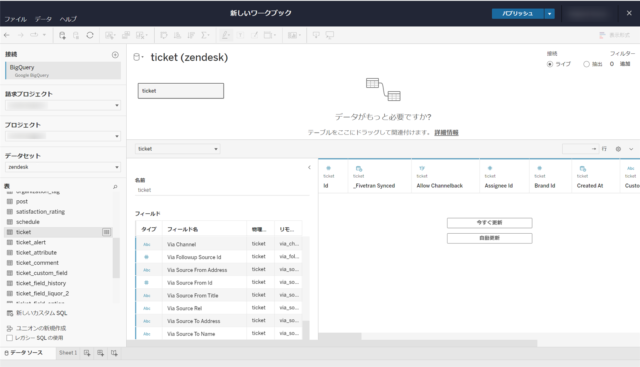
Task: Click the search tables magnifier icon
Action: (x=115, y=187)
